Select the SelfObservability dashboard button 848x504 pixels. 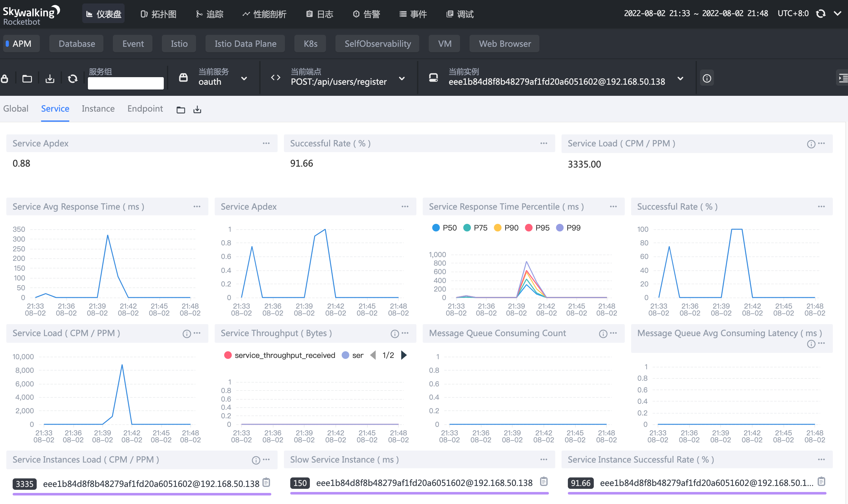coord(378,44)
